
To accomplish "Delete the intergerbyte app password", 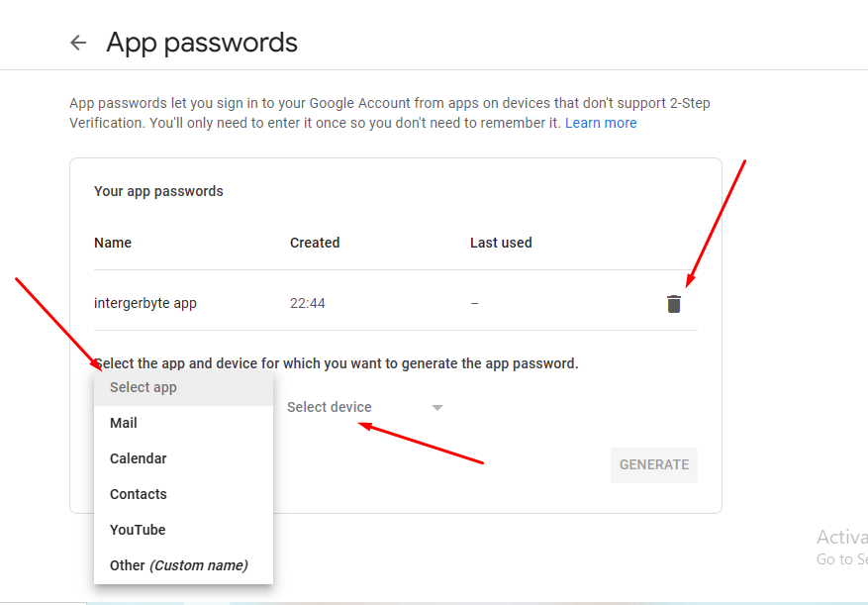I will pyautogui.click(x=674, y=304).
